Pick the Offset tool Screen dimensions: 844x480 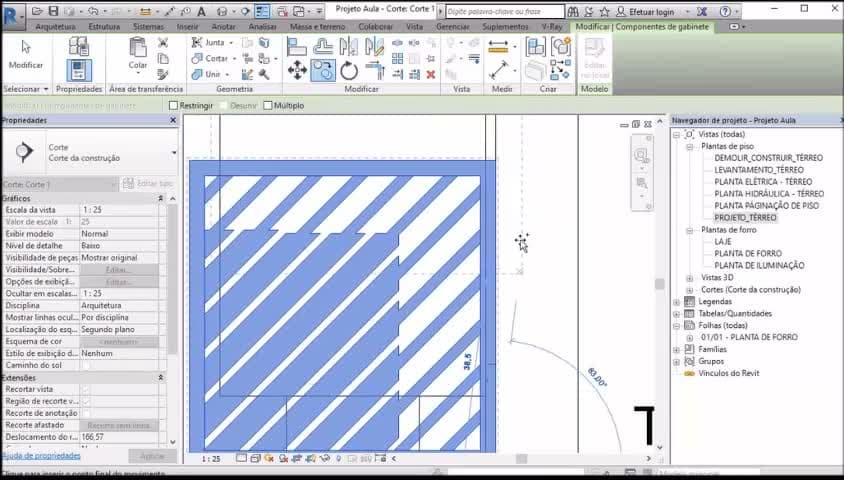[323, 47]
